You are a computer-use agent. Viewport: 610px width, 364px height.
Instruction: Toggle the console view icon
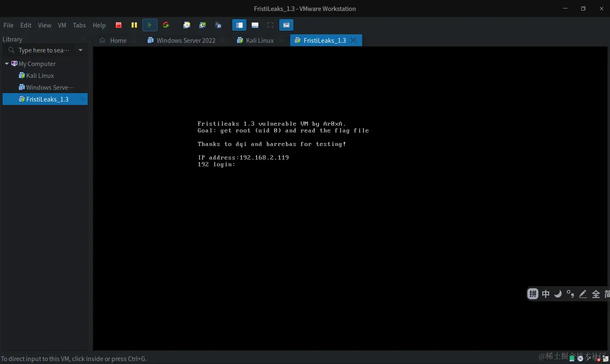pyautogui.click(x=286, y=25)
